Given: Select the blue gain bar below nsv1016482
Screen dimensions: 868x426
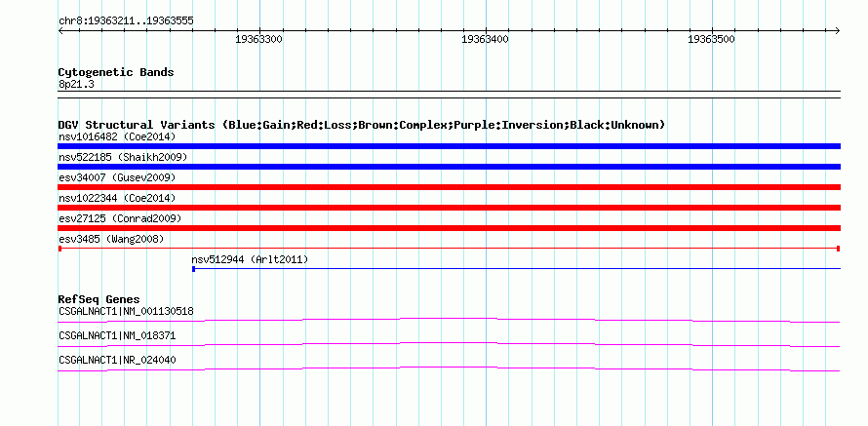Looking at the screenshot, I should click(x=449, y=146).
